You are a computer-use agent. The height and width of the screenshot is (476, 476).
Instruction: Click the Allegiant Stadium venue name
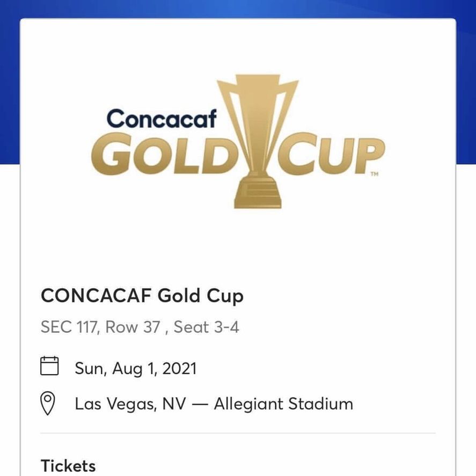click(x=283, y=404)
